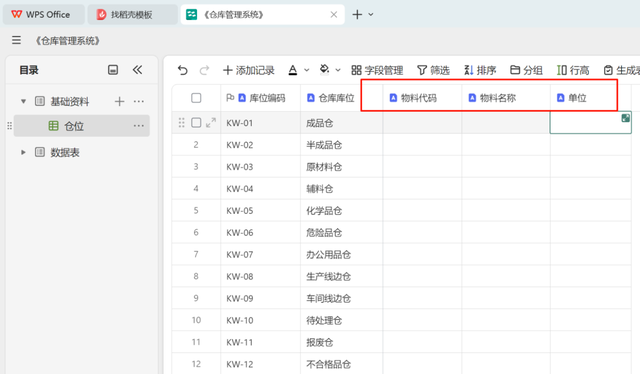Switch to the 找稻壳模板 tab
Image resolution: width=640 pixels, height=374 pixels.
coord(132,15)
